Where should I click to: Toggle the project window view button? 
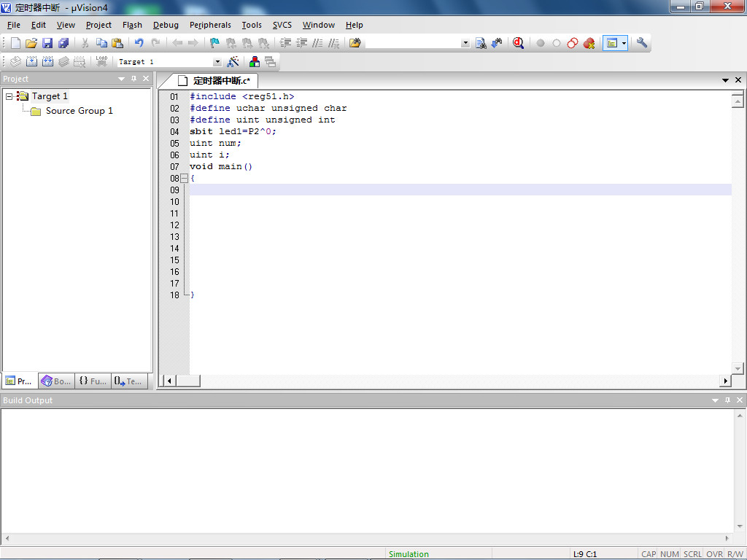tap(612, 43)
